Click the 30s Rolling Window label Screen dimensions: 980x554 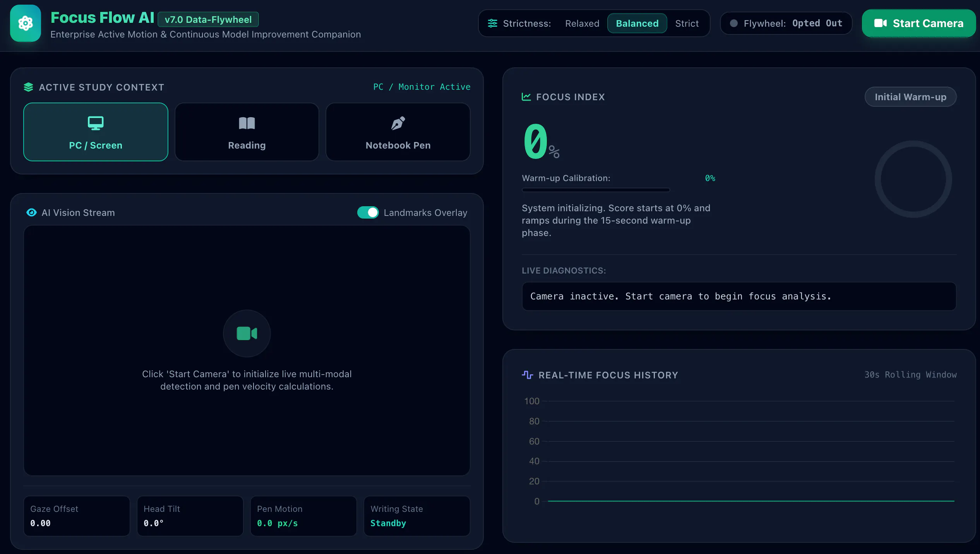point(910,374)
